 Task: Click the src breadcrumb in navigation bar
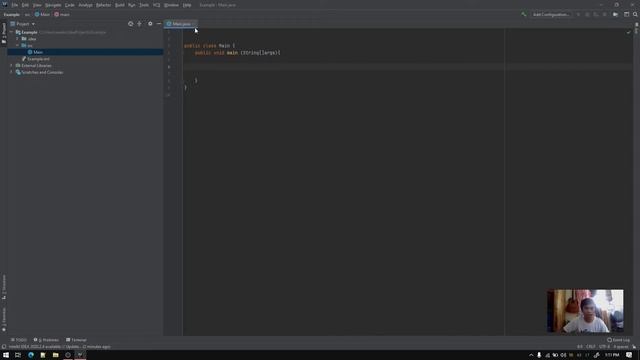(27, 15)
